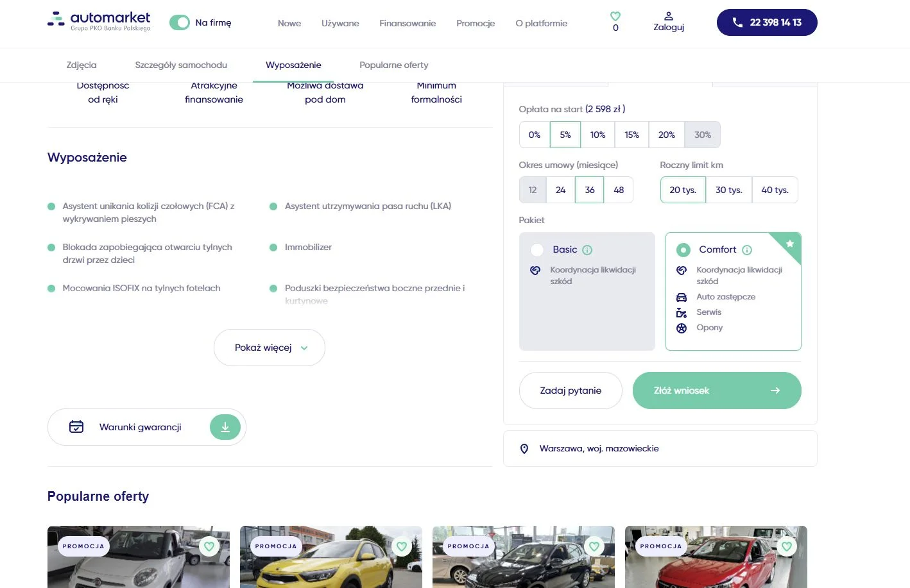Image resolution: width=910 pixels, height=588 pixels.
Task: Expand equipment list with Pokaż więcej
Action: point(270,348)
